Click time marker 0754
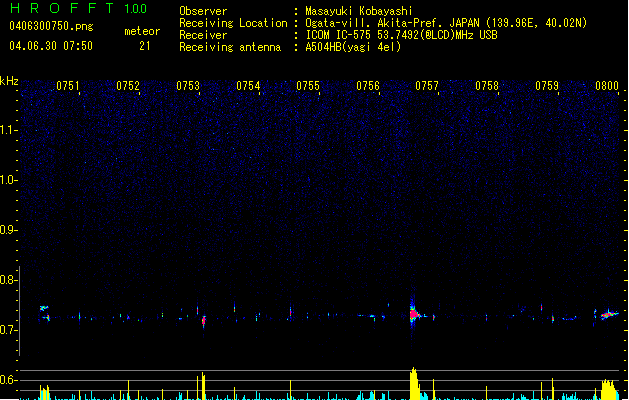This screenshot has width=629, height=400. coord(248,86)
